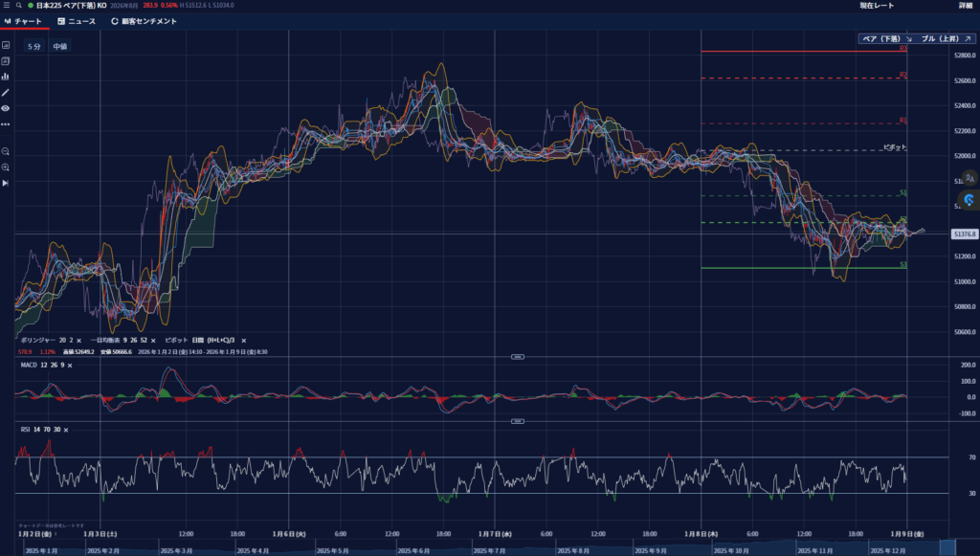
Task: Click the 詳細 button
Action: coord(965,6)
